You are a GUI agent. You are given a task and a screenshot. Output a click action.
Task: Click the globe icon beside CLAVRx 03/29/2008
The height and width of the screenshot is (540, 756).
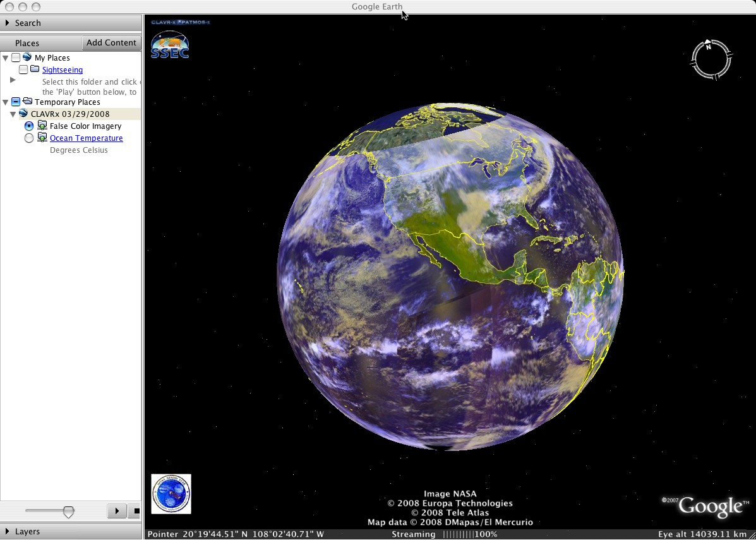click(x=23, y=114)
